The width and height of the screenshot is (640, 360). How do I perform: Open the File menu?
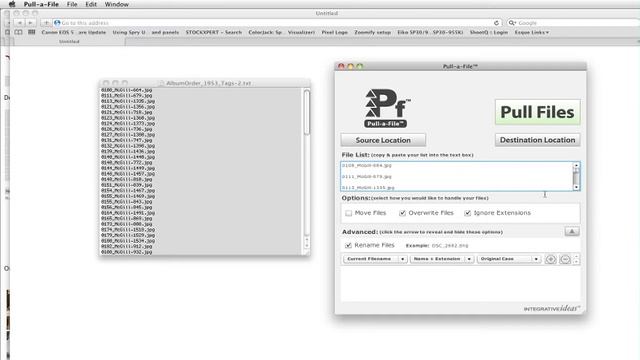pos(72,4)
